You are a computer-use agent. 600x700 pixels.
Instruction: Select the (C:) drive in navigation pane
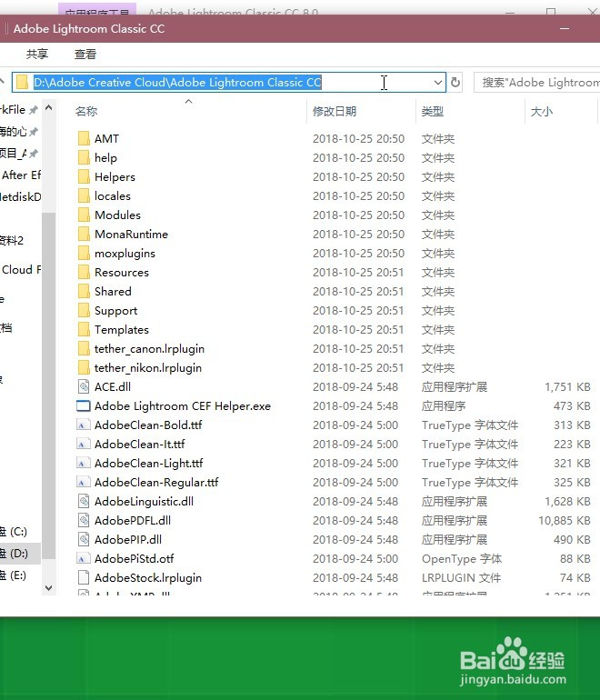pyautogui.click(x=14, y=532)
